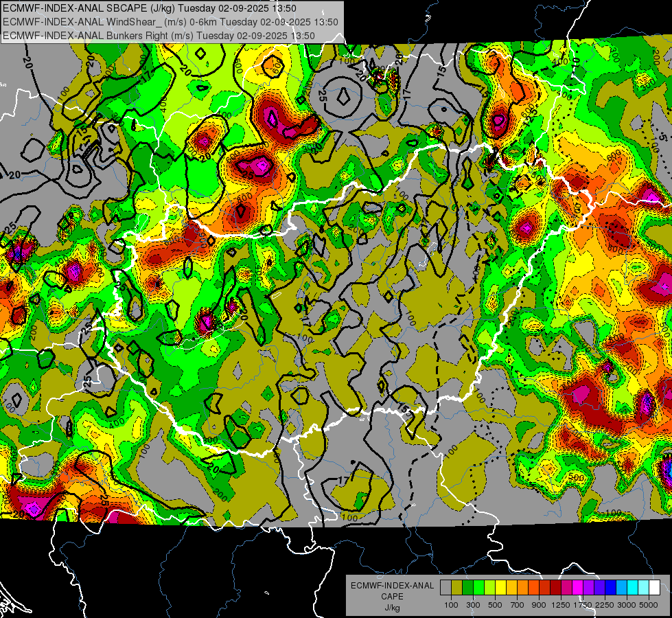Viewport: 672px width, 618px height.
Task: Click the SBCAPE title line
Action: point(148,8)
